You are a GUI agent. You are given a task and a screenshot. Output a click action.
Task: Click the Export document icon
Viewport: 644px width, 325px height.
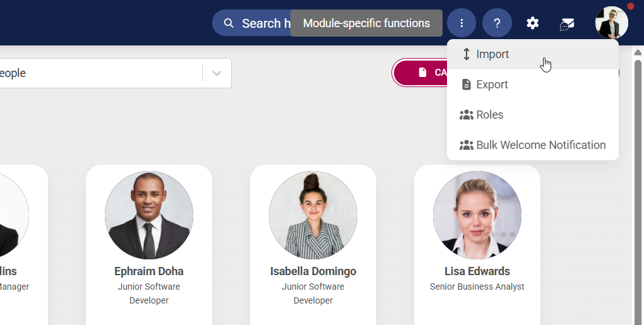point(466,85)
